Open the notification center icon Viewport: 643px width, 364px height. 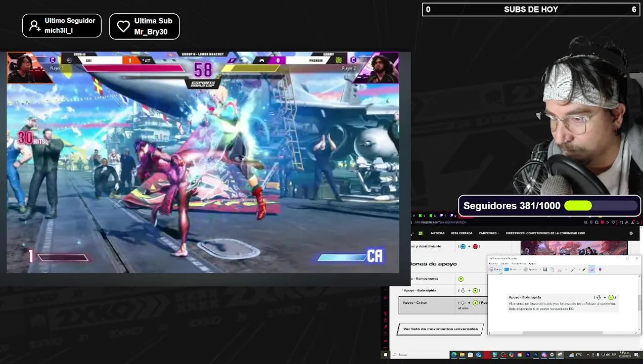click(636, 355)
